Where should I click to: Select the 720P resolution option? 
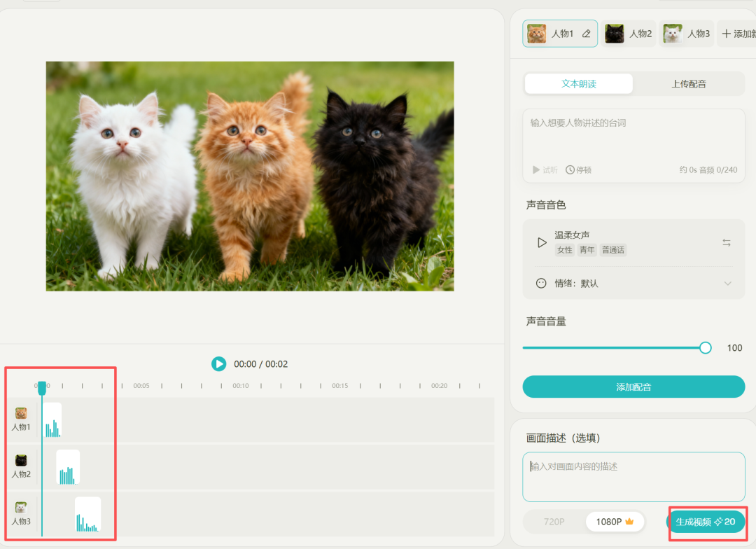pos(554,522)
